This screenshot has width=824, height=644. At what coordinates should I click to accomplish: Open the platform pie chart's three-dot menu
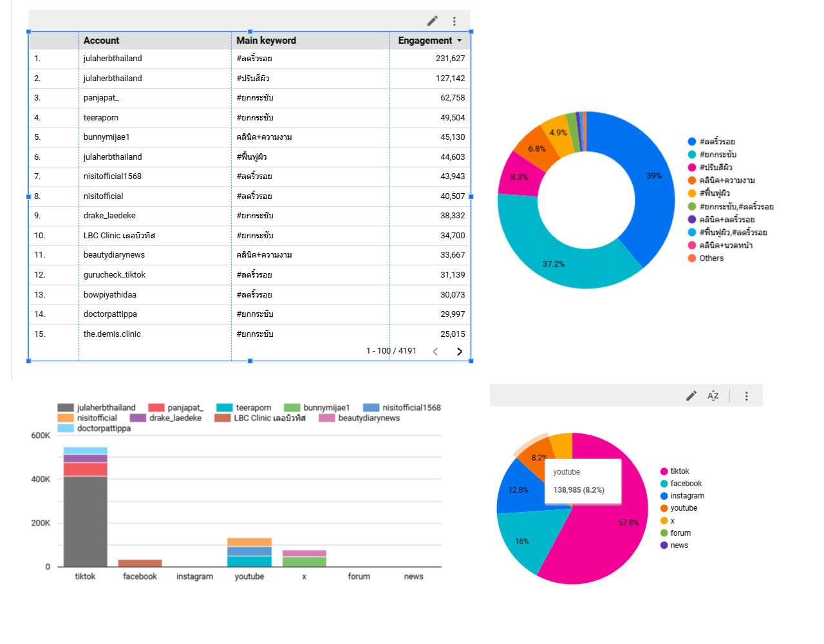747,396
